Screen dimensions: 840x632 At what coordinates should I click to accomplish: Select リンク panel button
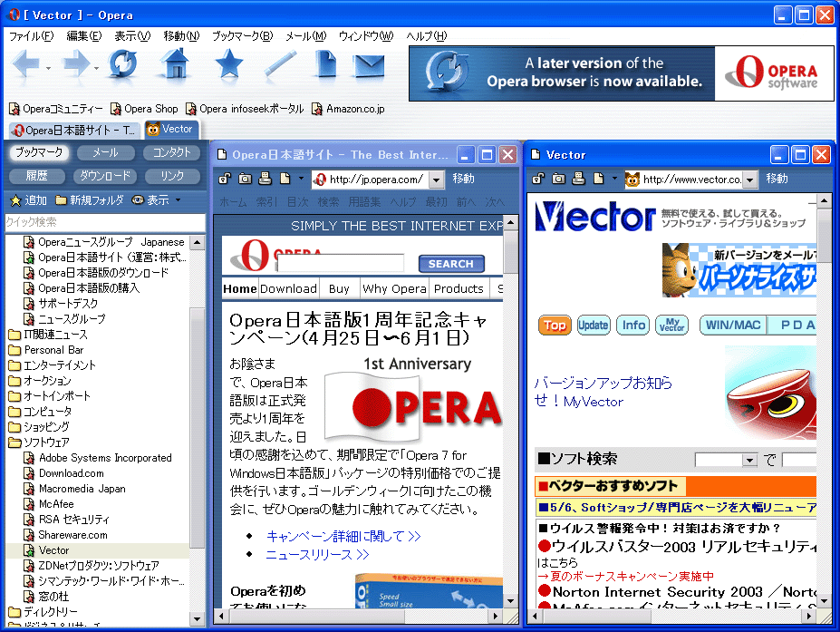(172, 176)
